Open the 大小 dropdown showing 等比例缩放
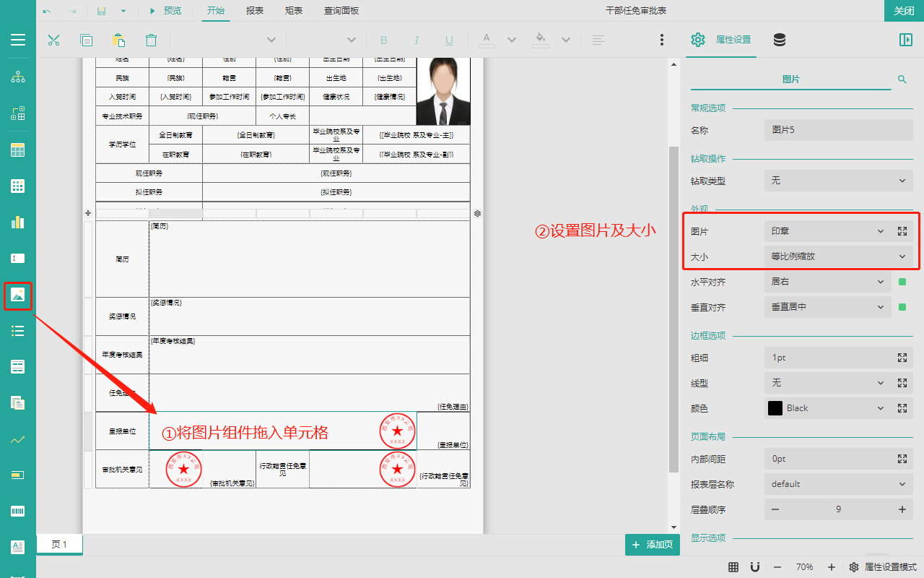This screenshot has height=578, width=924. (838, 256)
